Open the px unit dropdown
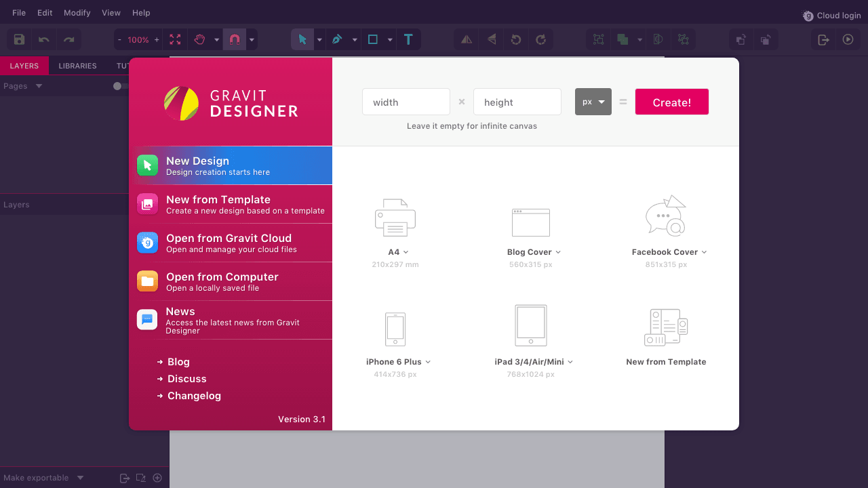868x488 pixels. tap(593, 102)
